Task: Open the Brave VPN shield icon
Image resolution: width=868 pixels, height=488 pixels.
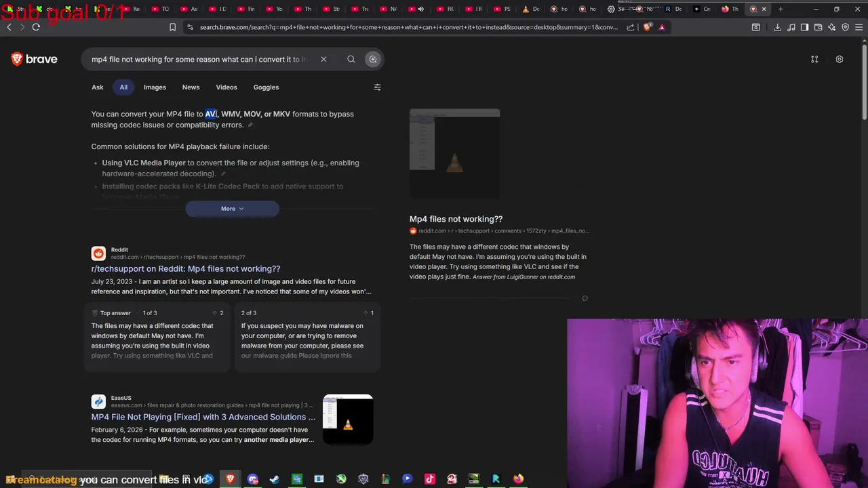Action: click(x=845, y=27)
